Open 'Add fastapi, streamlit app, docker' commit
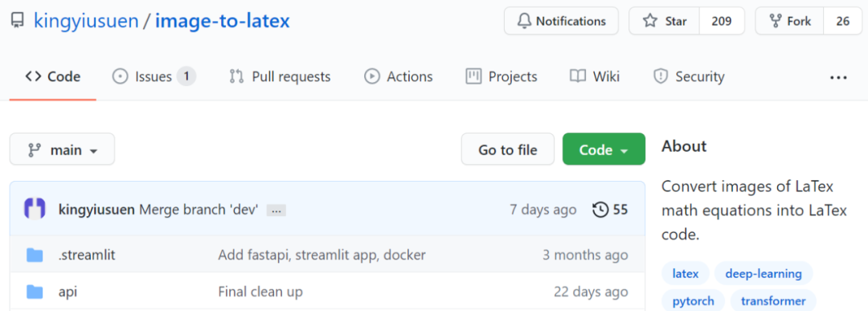Image resolution: width=868 pixels, height=311 pixels. coord(321,255)
